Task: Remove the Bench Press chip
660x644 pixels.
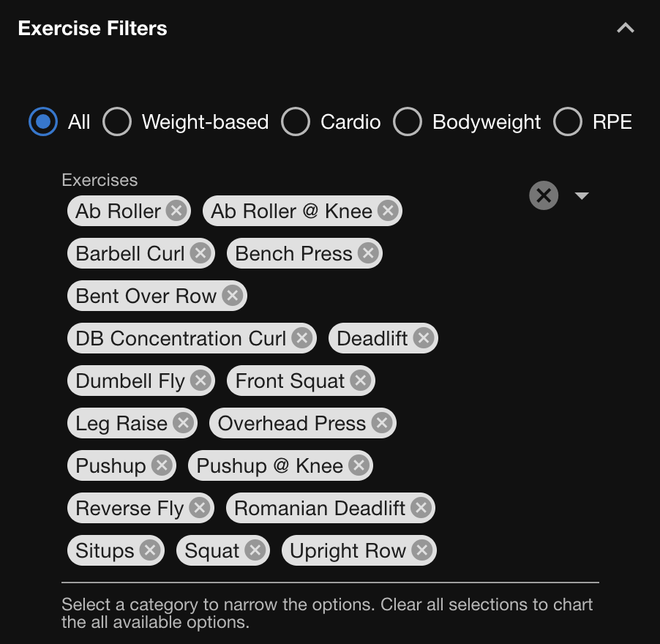Action: point(368,254)
